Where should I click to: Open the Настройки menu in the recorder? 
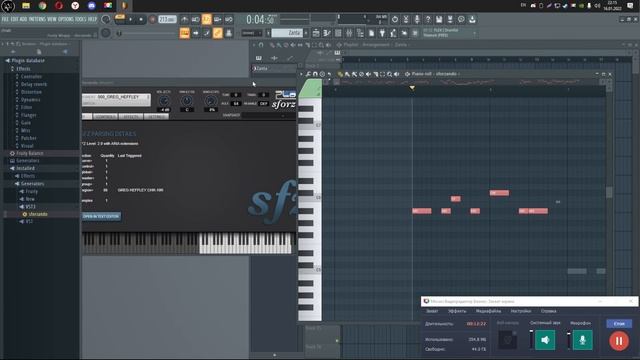point(521,311)
